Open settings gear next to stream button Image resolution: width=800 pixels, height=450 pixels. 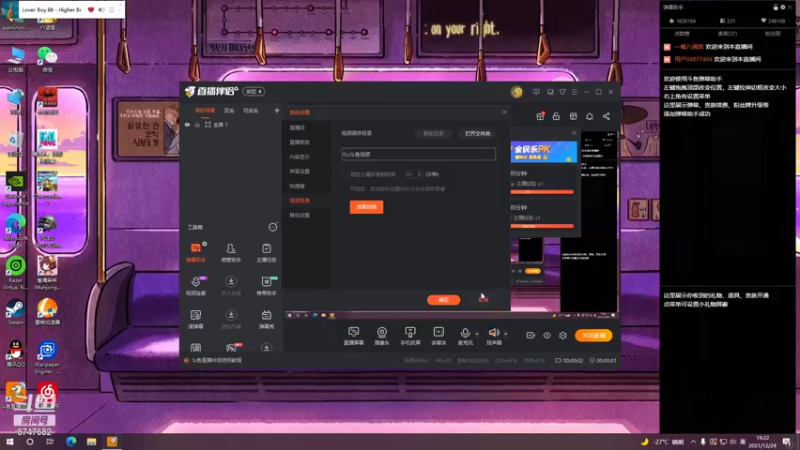point(563,335)
